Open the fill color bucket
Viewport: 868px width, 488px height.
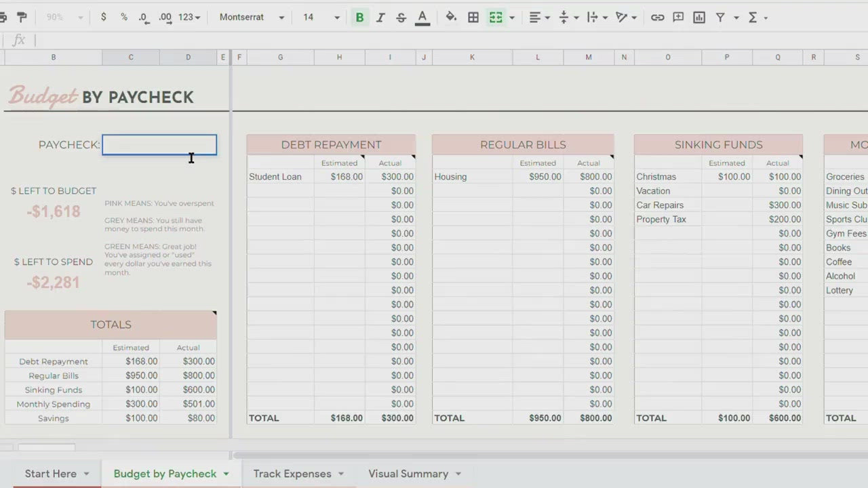451,17
